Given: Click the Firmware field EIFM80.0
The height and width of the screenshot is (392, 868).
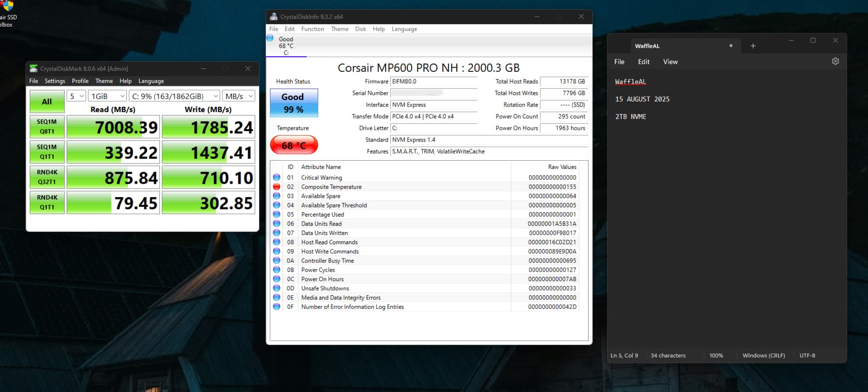Looking at the screenshot, I should (x=434, y=82).
